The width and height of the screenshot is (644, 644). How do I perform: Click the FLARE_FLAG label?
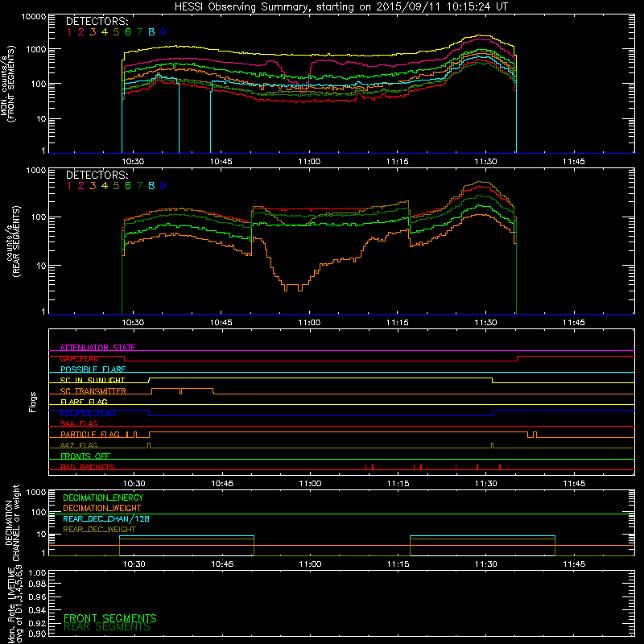[x=84, y=402]
